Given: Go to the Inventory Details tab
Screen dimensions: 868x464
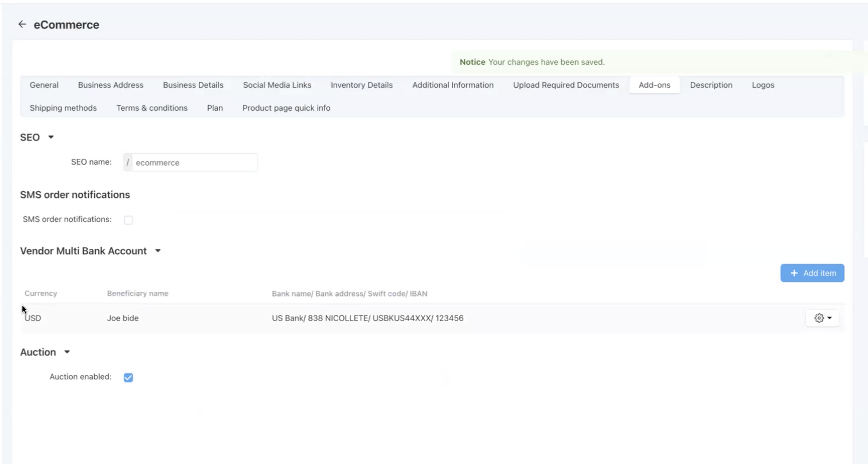Looking at the screenshot, I should pyautogui.click(x=361, y=85).
